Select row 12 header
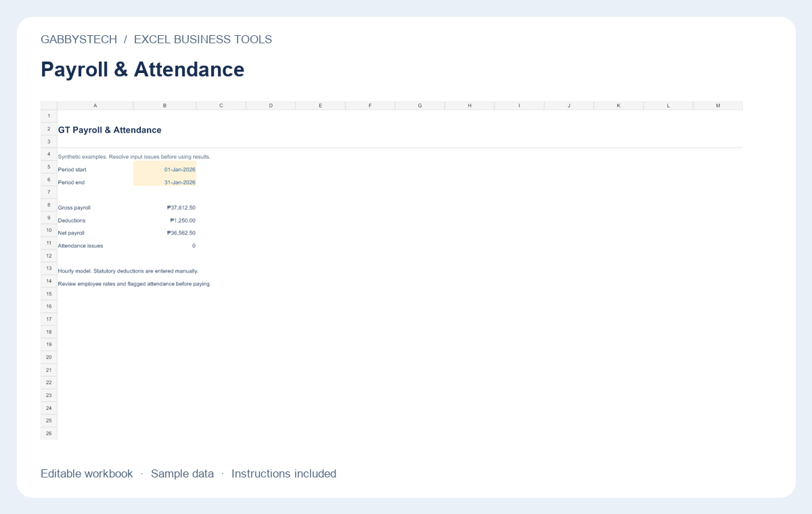This screenshot has width=812, height=514. (x=49, y=256)
